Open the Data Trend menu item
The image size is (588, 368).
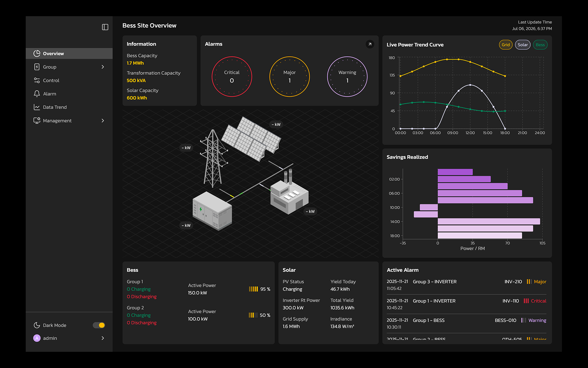(x=69, y=107)
